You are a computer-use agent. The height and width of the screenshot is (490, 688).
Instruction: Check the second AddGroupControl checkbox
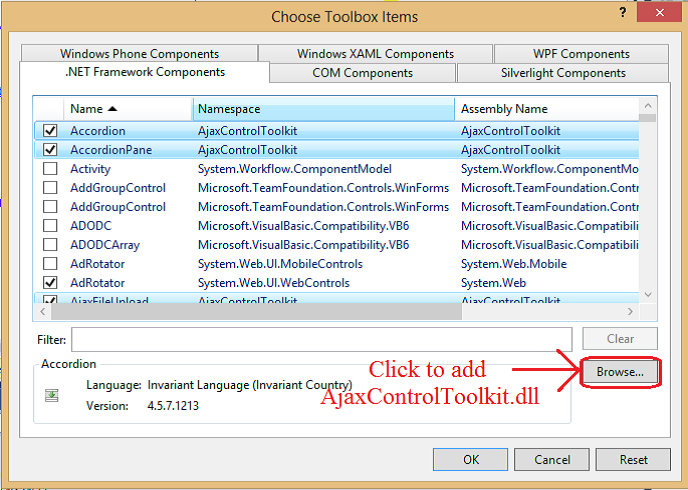click(x=50, y=207)
